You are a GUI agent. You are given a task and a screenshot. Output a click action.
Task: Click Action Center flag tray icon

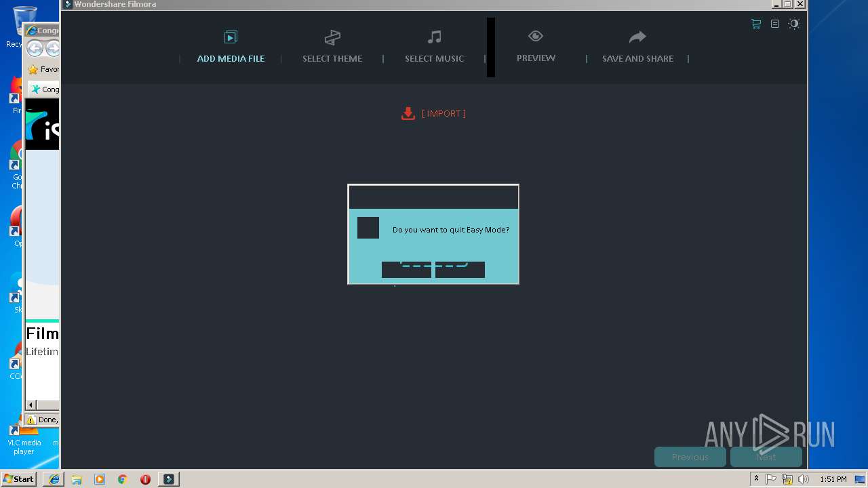point(771,479)
